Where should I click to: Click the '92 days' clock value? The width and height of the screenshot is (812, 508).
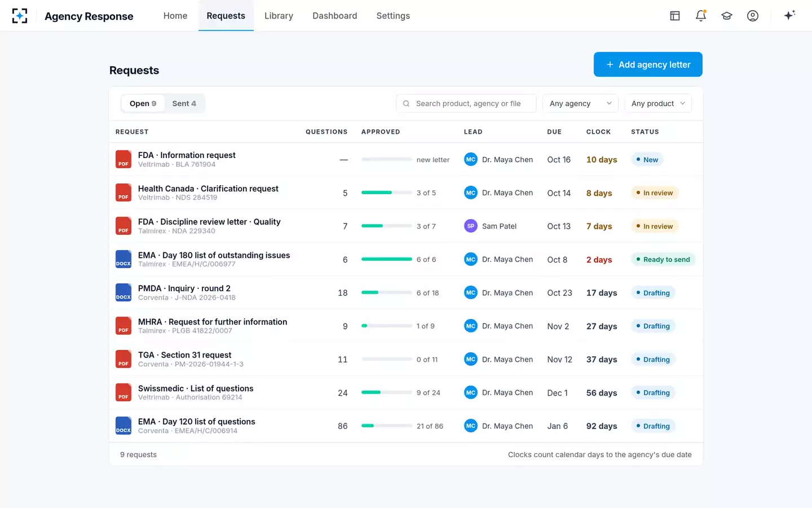pos(602,426)
